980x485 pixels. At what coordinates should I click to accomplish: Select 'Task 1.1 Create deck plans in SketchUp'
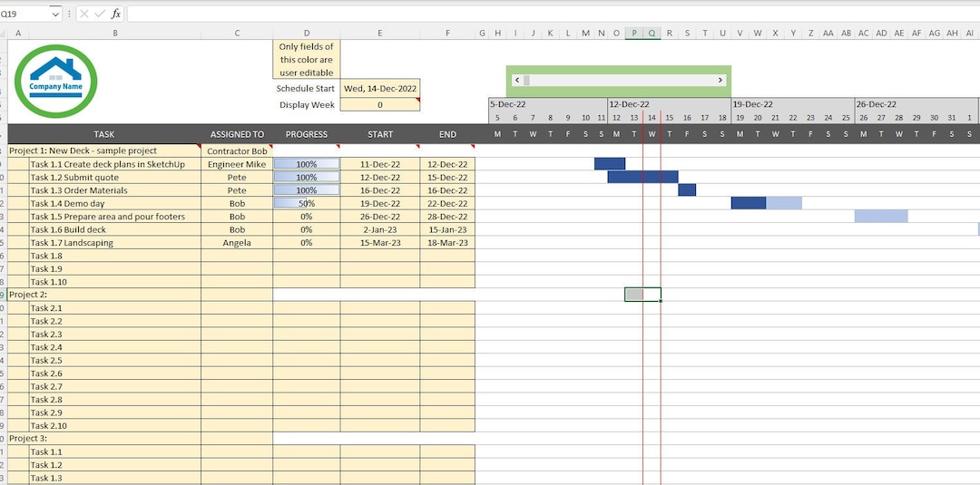115,164
